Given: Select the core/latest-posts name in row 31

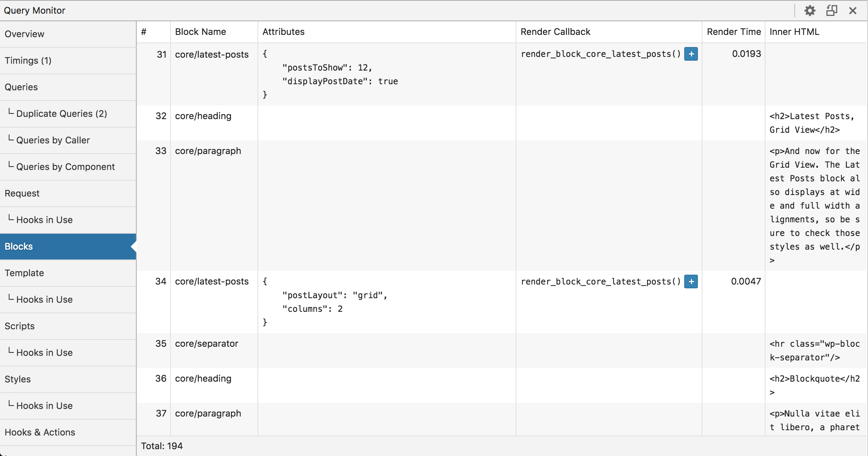Looking at the screenshot, I should click(x=212, y=55).
